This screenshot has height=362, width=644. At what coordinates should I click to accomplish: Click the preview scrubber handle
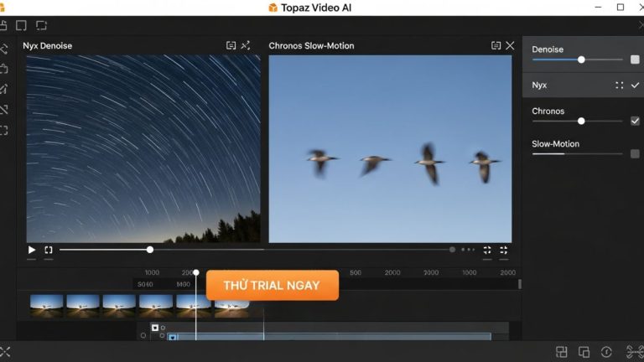coord(150,250)
